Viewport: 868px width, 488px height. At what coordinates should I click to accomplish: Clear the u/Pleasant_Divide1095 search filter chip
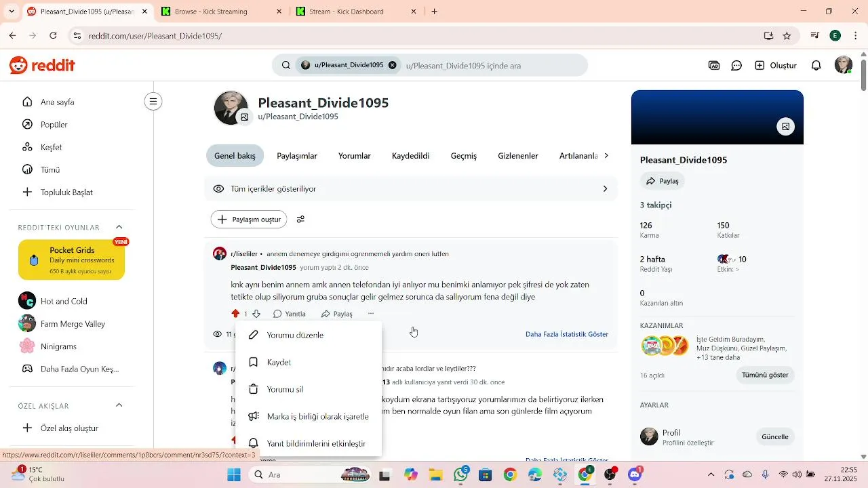click(x=392, y=66)
